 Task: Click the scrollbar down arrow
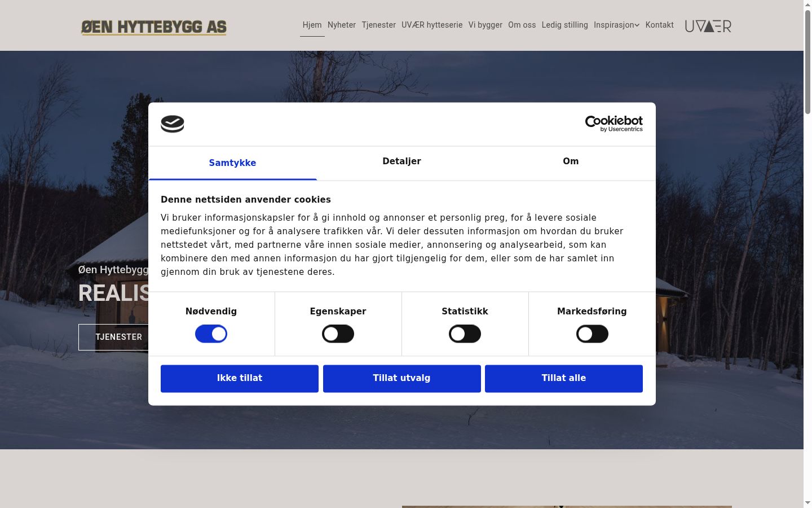[807, 503]
